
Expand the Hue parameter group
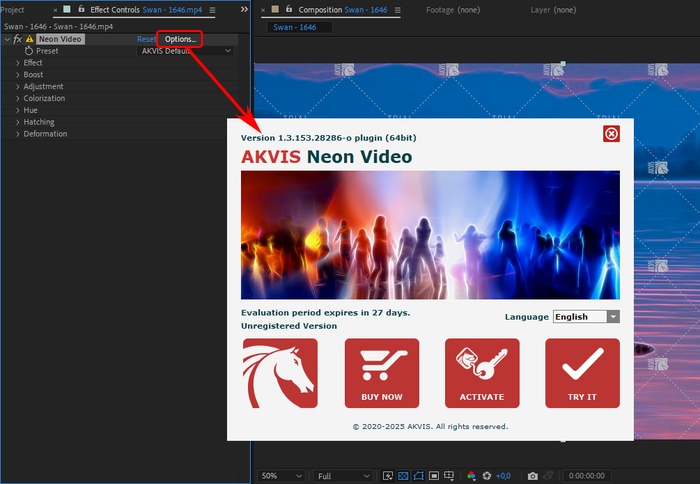click(18, 110)
